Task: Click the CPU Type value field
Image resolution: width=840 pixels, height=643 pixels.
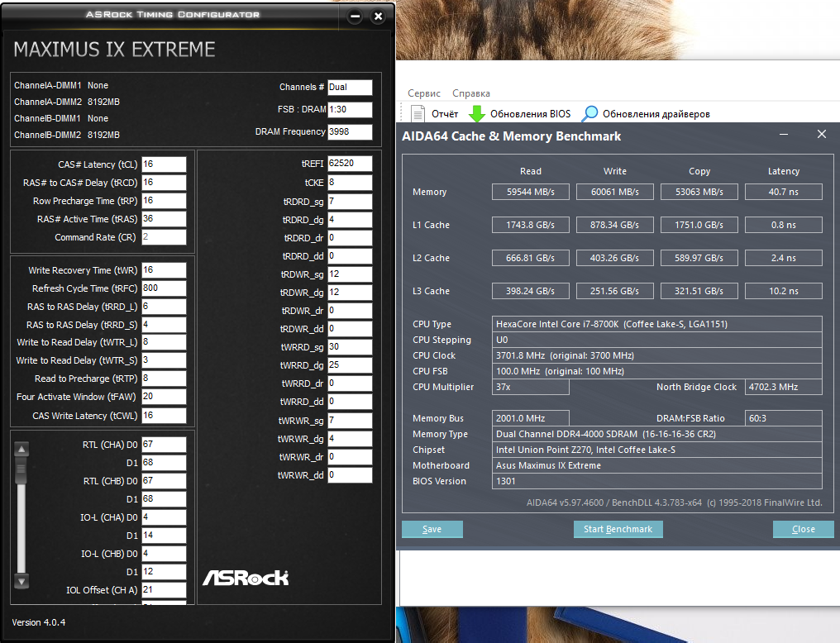Action: tap(656, 324)
